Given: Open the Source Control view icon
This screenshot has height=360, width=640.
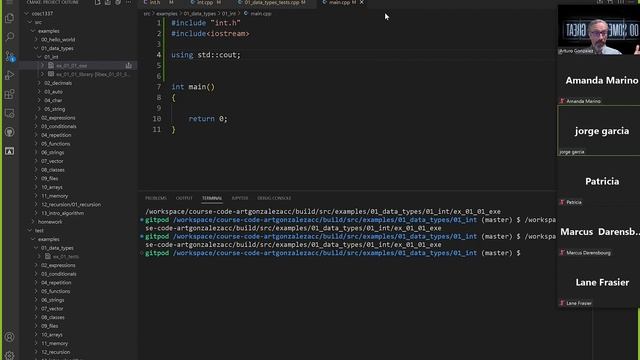Looking at the screenshot, I should tap(9, 56).
